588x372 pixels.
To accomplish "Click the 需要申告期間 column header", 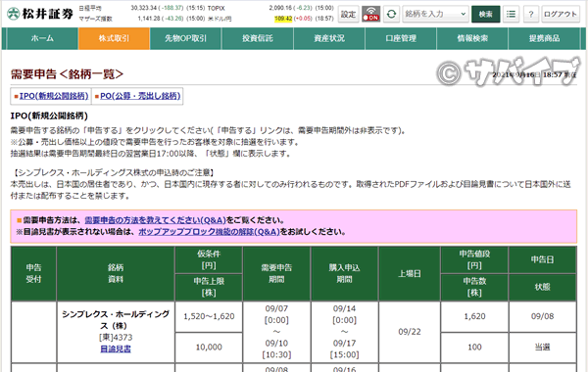I will 276,273.
